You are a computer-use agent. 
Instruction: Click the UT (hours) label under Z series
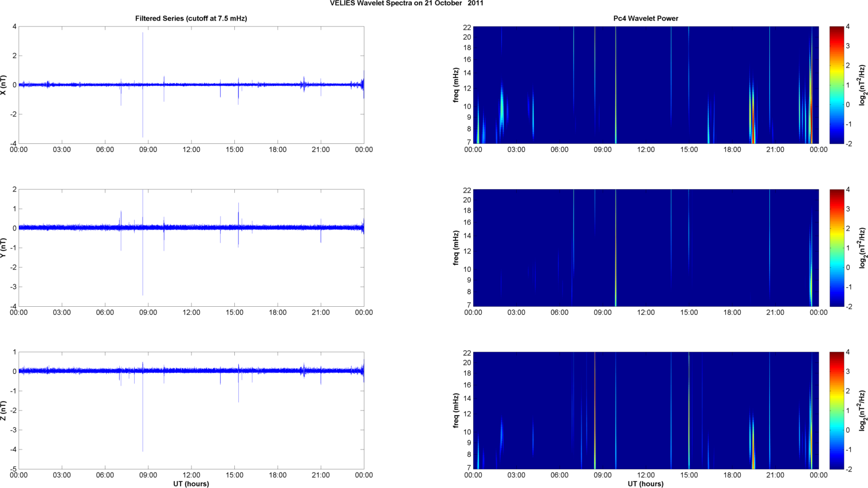pyautogui.click(x=191, y=484)
